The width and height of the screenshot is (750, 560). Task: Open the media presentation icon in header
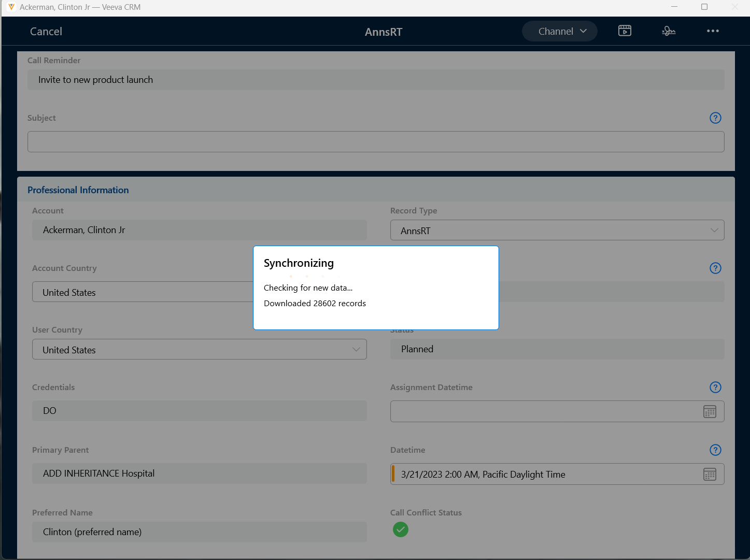pyautogui.click(x=625, y=31)
